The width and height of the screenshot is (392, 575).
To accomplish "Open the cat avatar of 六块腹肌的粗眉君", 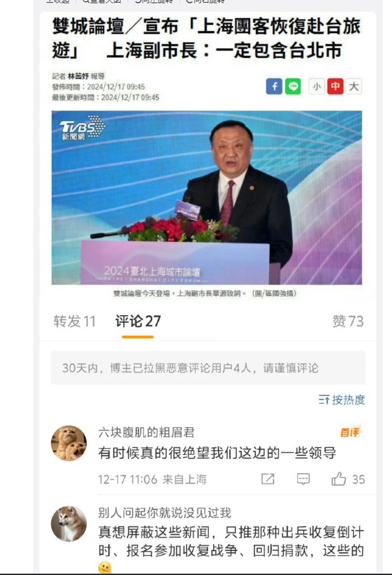I will 69,443.
